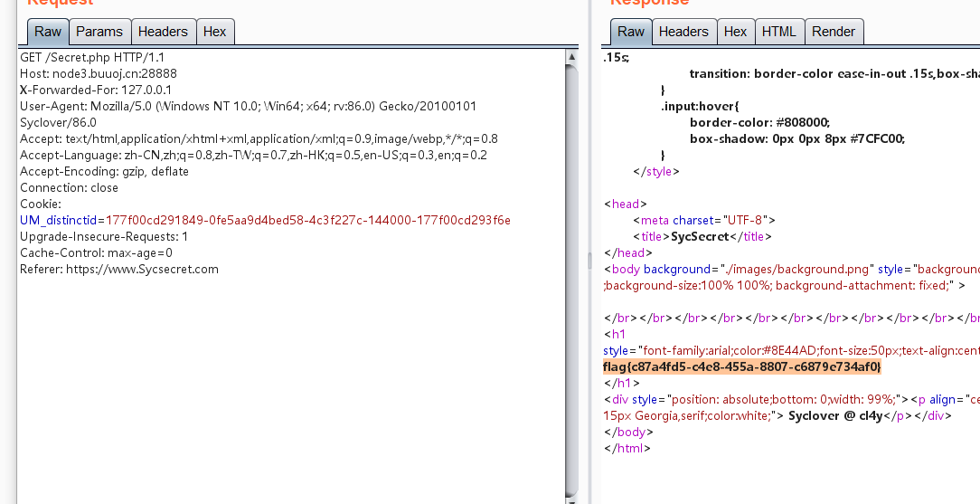Click request scrollbar up arrow
The image size is (980, 504).
click(x=571, y=57)
